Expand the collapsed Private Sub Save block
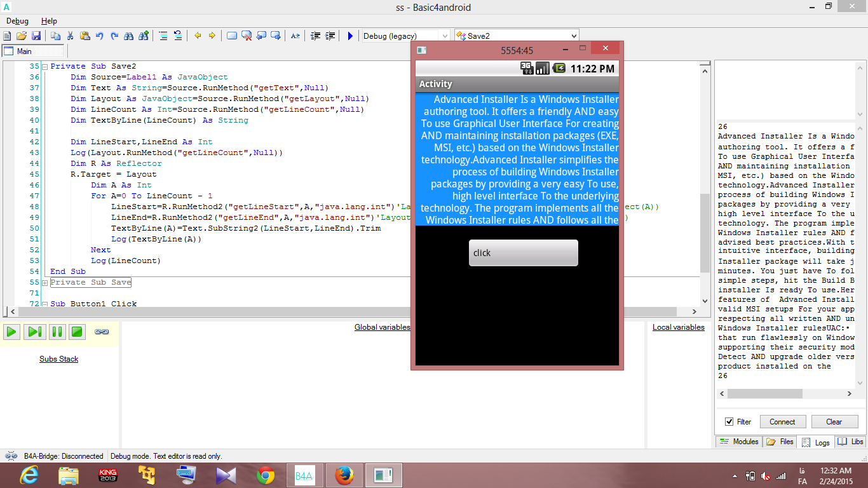The height and width of the screenshot is (488, 868). [44, 282]
